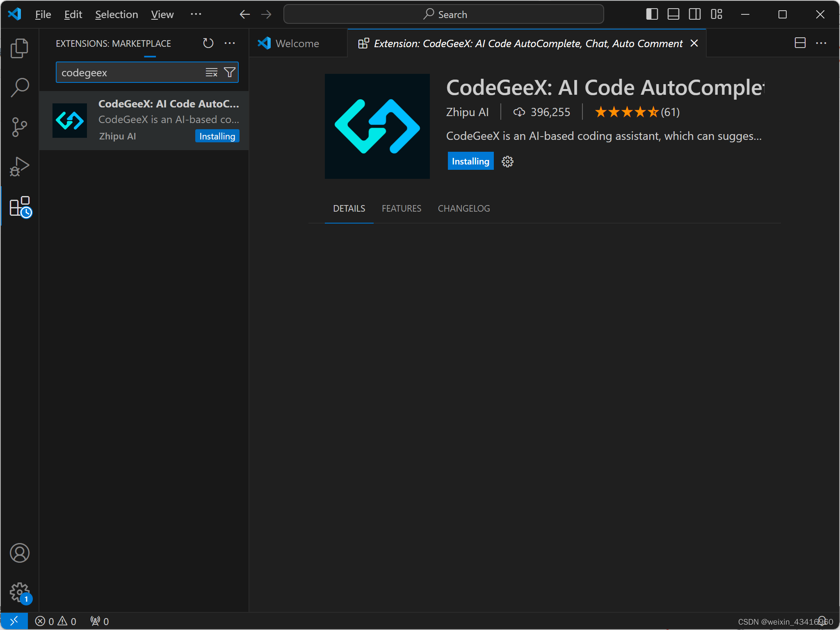This screenshot has width=840, height=630.
Task: Open the Extensions view icon
Action: (x=20, y=206)
